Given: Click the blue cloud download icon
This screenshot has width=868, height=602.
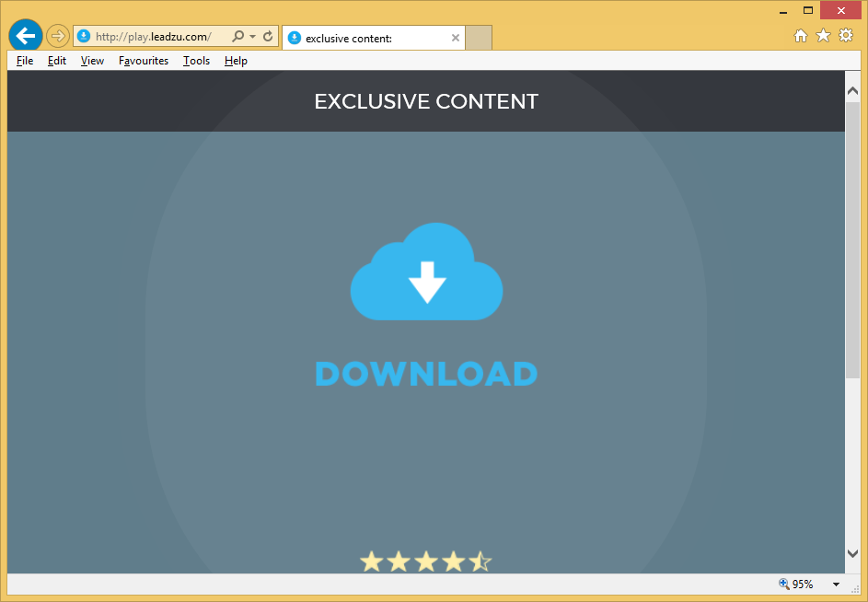Looking at the screenshot, I should 426,272.
